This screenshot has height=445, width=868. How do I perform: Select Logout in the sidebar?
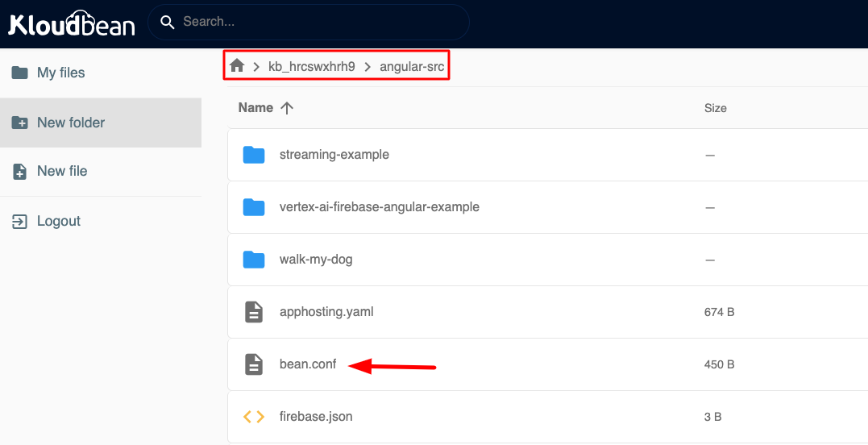[x=101, y=221]
